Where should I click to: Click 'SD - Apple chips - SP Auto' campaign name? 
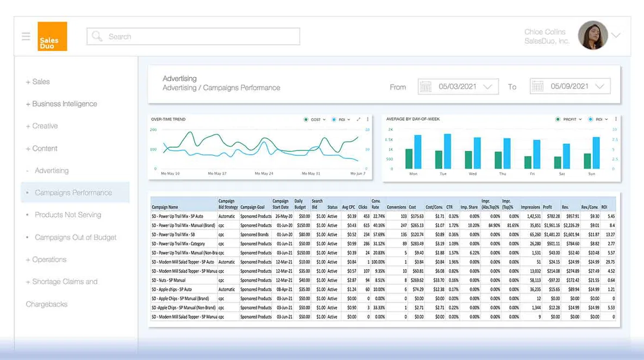click(172, 289)
